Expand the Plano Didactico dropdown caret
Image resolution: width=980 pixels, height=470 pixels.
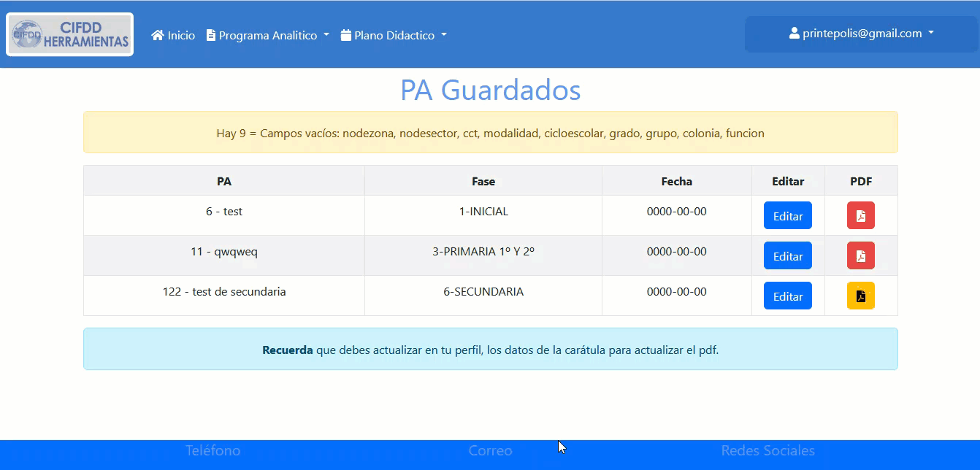444,35
